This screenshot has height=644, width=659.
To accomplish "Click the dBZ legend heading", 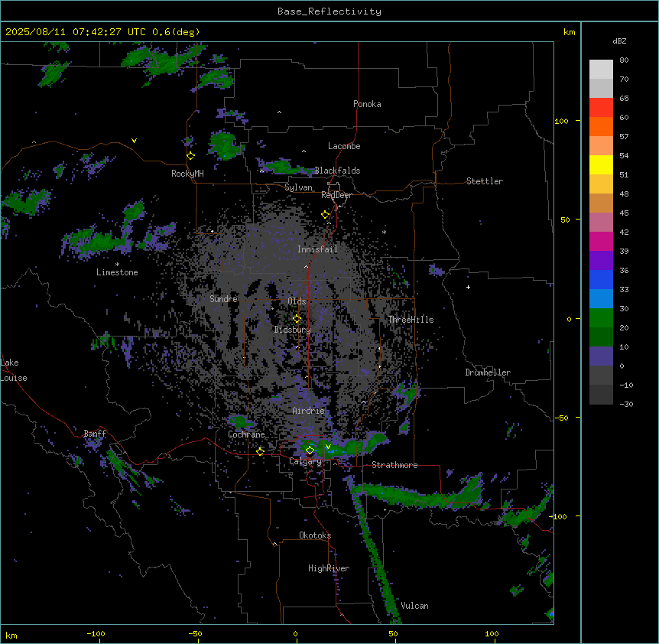I will (x=619, y=41).
